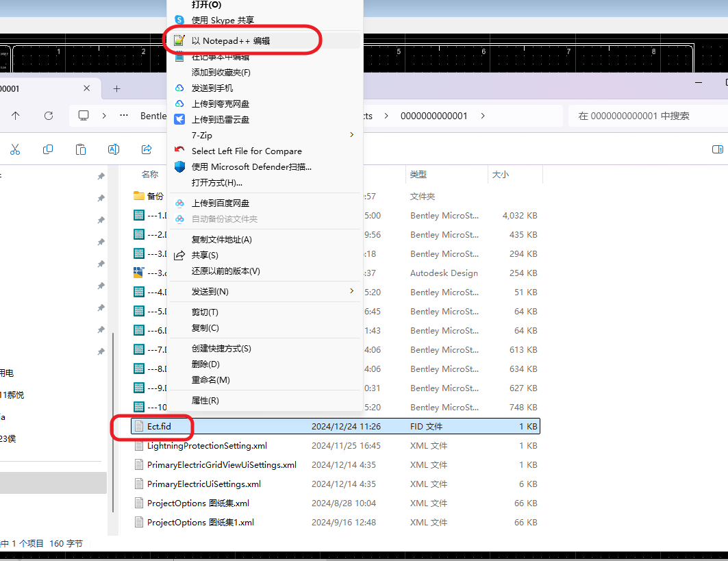Click 剪切(T) menu entry
This screenshot has height=561, width=728.
coord(264,312)
